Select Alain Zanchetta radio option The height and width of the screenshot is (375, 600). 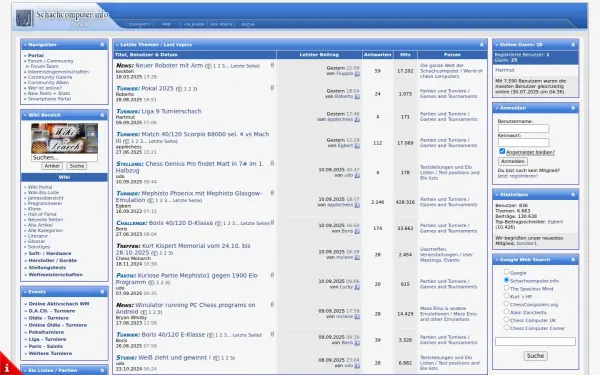[x=506, y=312]
